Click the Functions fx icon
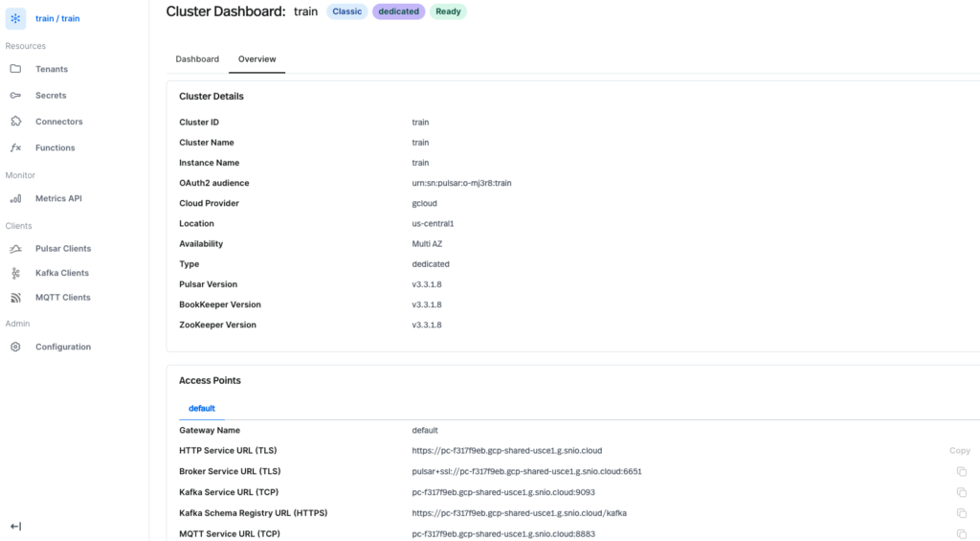This screenshot has height=541, width=980. coord(15,147)
